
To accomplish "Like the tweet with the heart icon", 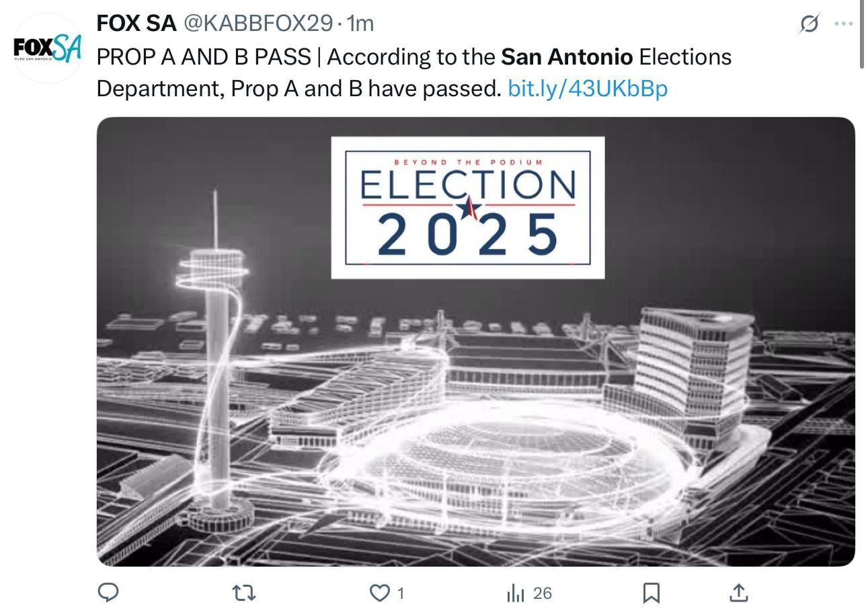I will [x=380, y=593].
